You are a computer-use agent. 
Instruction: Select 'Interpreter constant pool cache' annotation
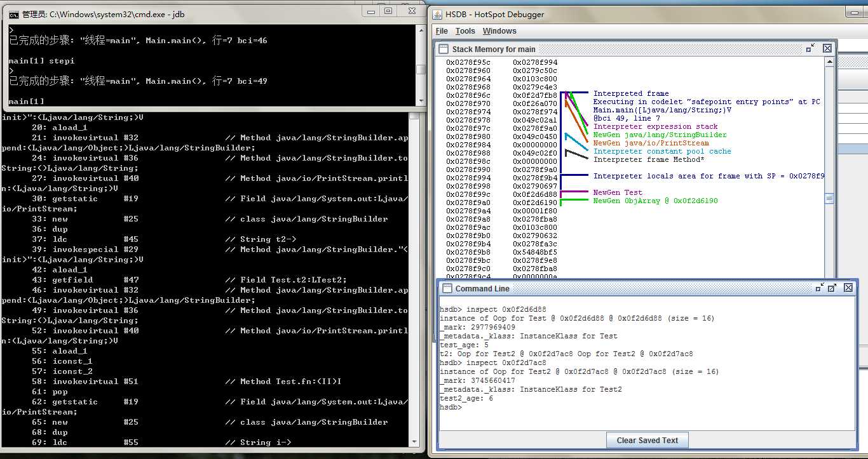662,151
